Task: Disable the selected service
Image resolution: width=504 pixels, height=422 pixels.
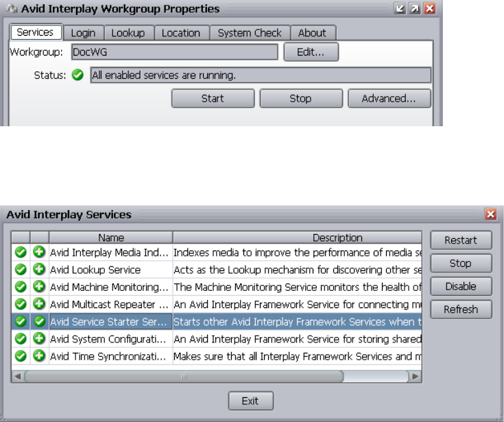Action: coord(461,286)
